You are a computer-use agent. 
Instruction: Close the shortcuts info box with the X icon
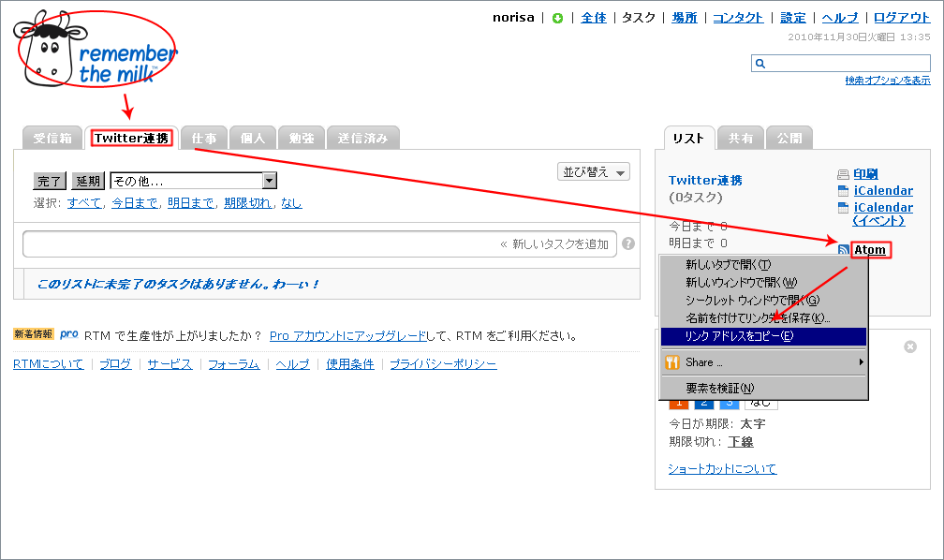[x=910, y=346]
